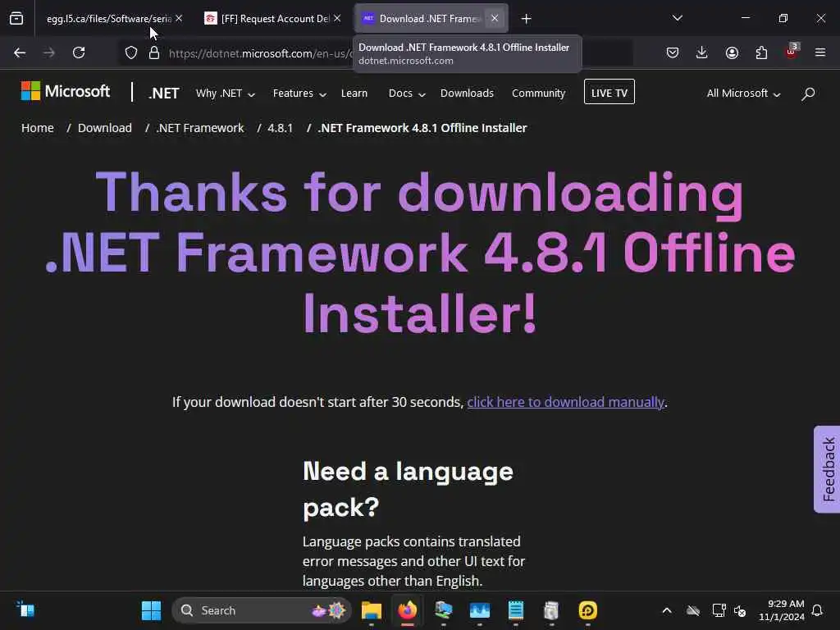Open the Pocket save icon

tap(673, 52)
